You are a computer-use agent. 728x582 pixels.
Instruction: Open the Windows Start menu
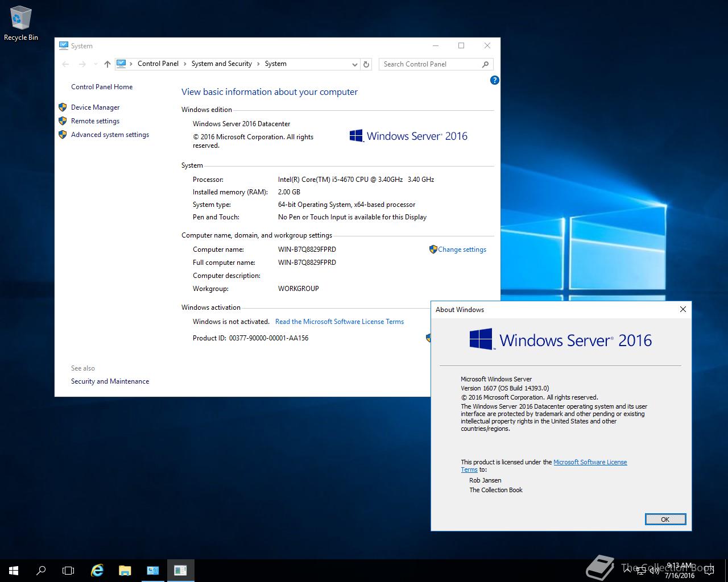(14, 570)
